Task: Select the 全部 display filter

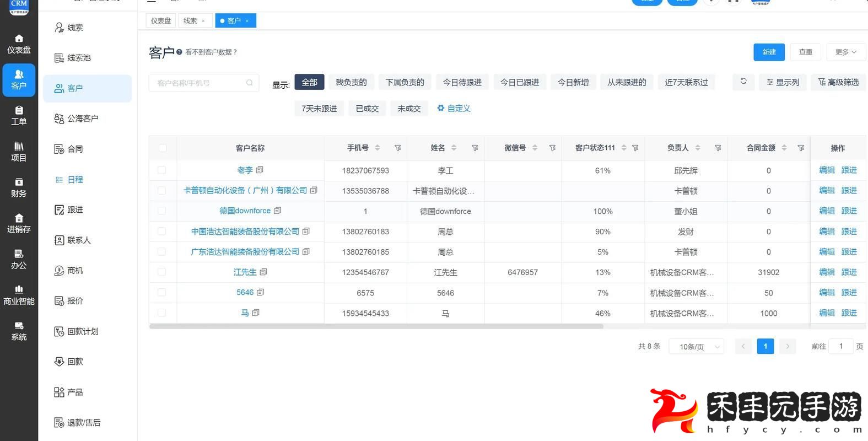Action: (x=309, y=82)
